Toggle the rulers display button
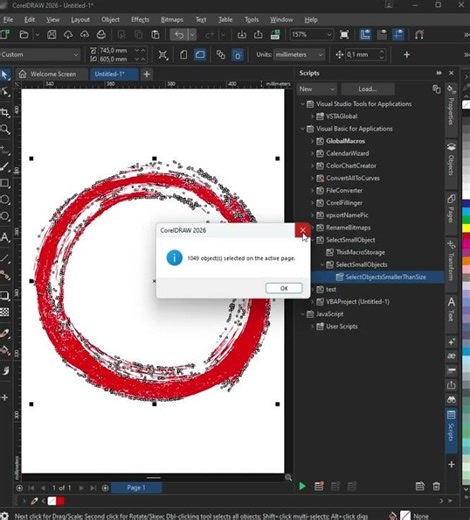The width and height of the screenshot is (470, 520). pyautogui.click(x=365, y=35)
